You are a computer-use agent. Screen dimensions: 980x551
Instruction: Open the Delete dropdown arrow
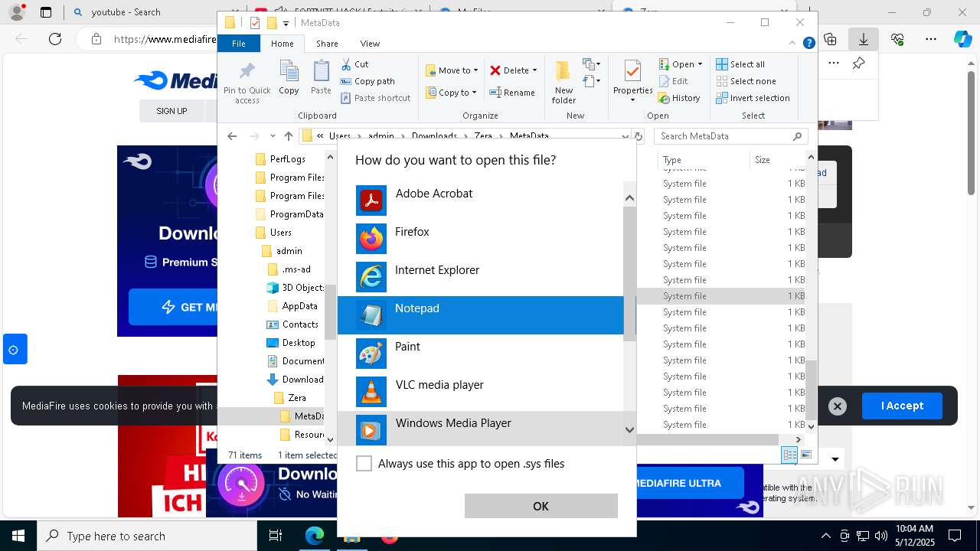[x=534, y=70]
